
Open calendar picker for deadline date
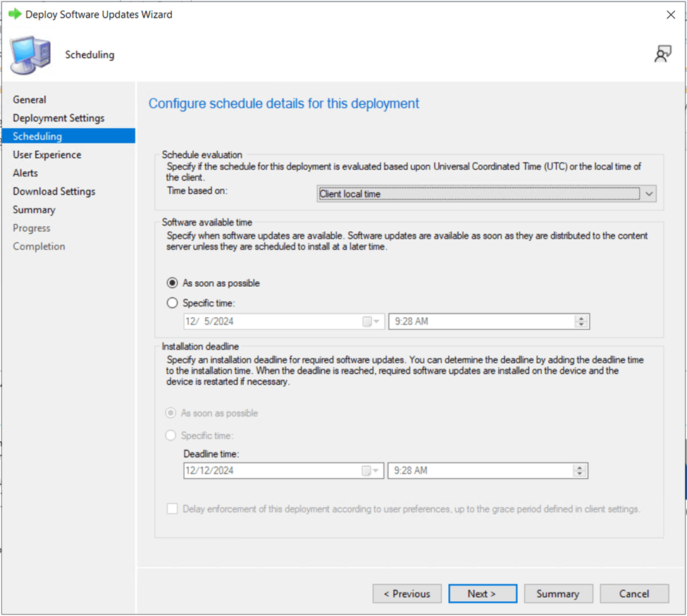click(x=371, y=471)
